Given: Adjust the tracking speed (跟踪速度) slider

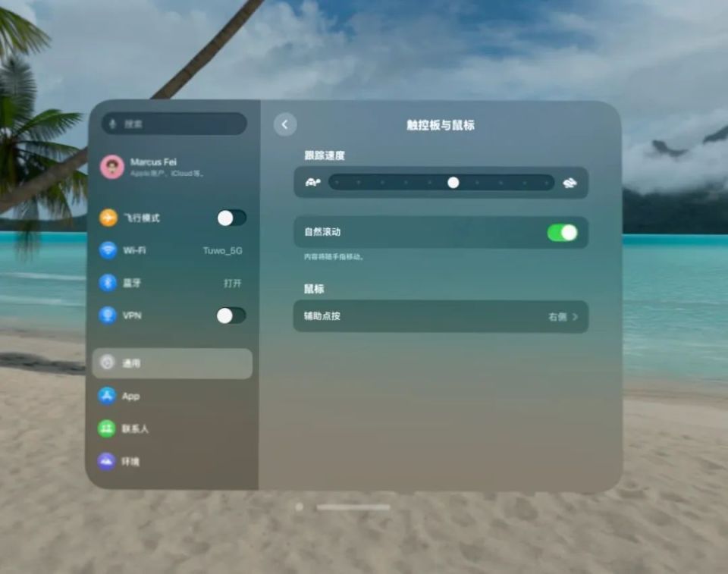Looking at the screenshot, I should tap(453, 182).
